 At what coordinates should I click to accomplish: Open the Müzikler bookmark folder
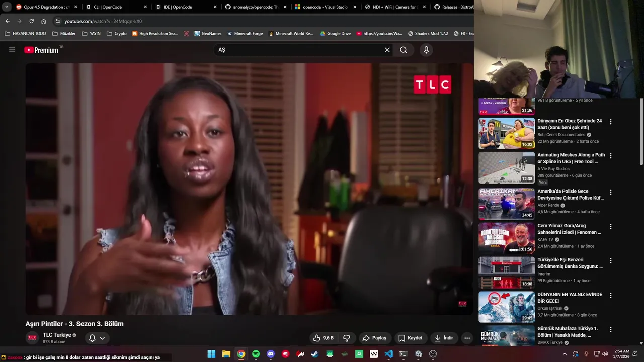pos(64,34)
